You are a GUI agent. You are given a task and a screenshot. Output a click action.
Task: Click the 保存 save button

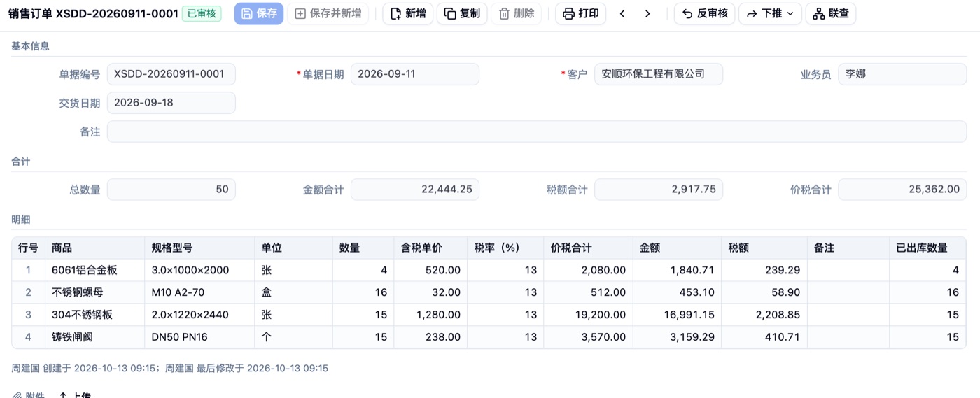(259, 13)
